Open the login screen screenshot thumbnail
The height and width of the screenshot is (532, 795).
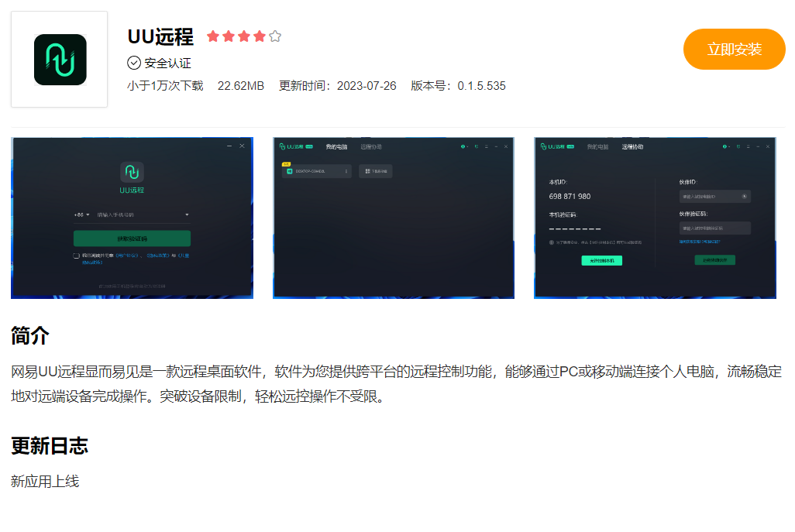pyautogui.click(x=132, y=218)
